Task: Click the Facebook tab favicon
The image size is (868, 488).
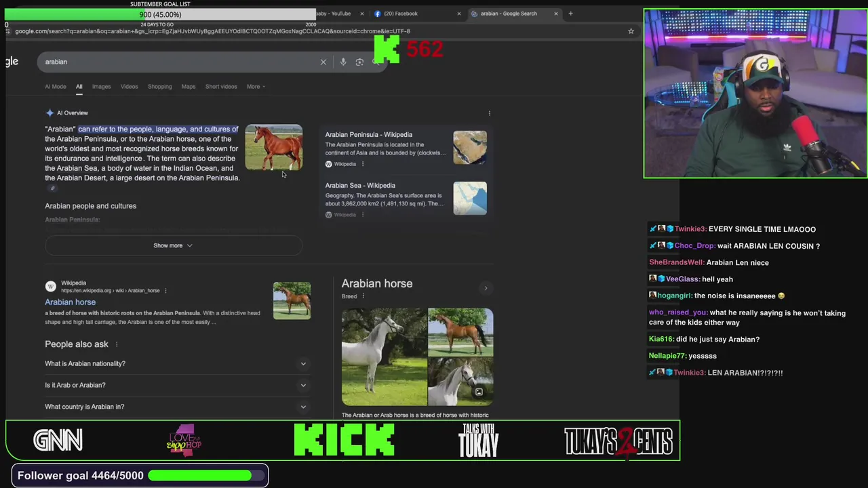Action: 378,14
